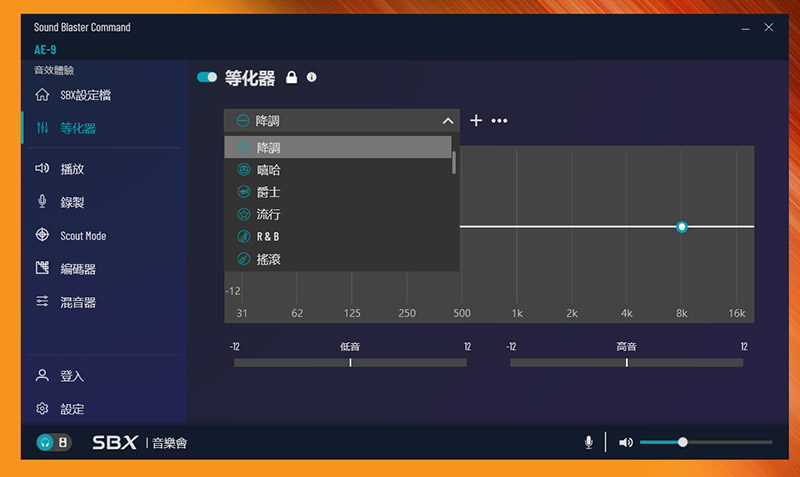Click 登入 to sign in
This screenshot has width=800, height=477.
coord(71,376)
